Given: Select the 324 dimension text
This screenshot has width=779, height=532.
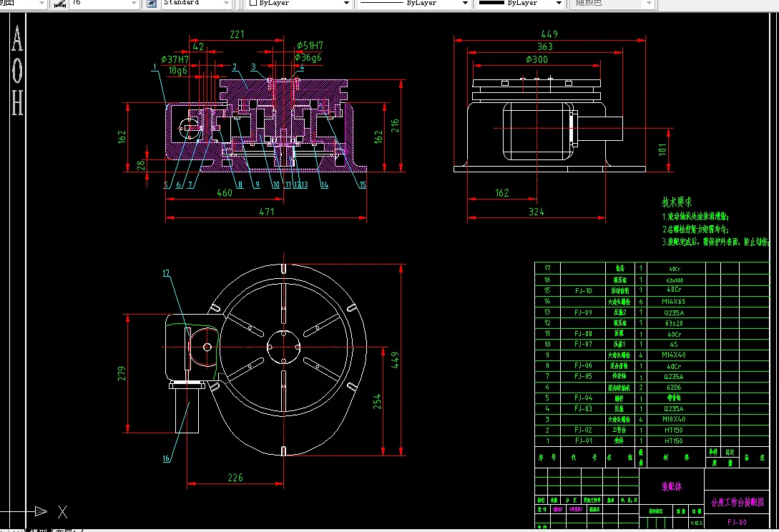Looking at the screenshot, I should tap(537, 212).
